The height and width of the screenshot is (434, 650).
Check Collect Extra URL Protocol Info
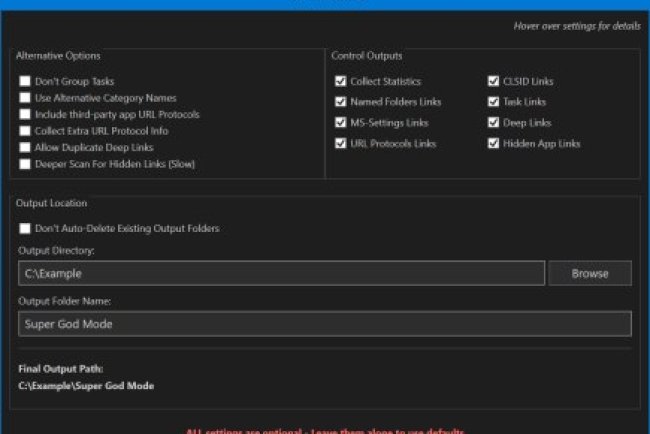pyautogui.click(x=25, y=131)
